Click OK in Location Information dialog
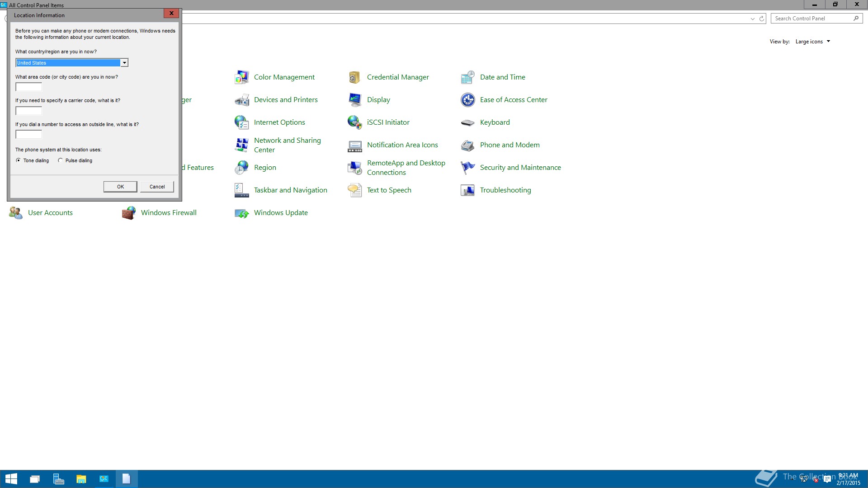This screenshot has width=868, height=488. click(120, 187)
